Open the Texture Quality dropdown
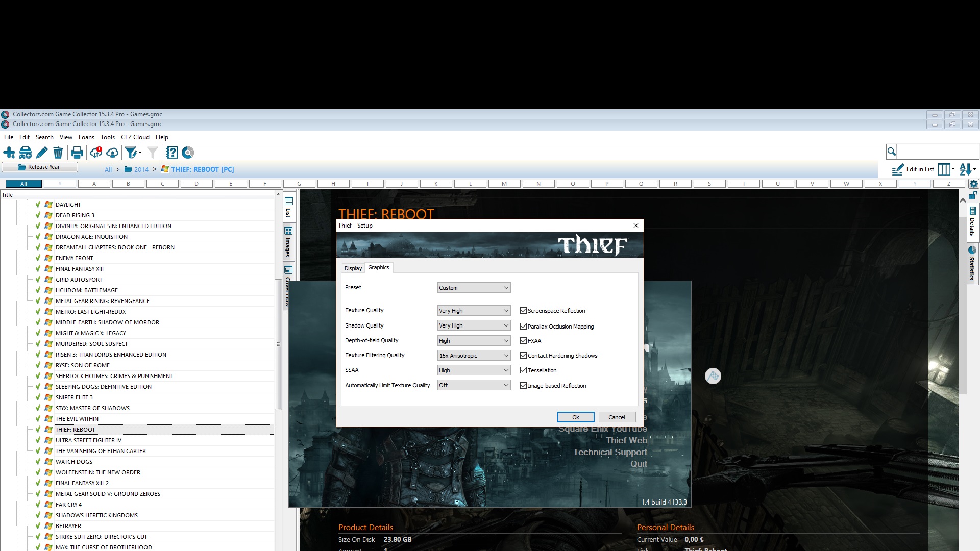980x551 pixels. (474, 311)
